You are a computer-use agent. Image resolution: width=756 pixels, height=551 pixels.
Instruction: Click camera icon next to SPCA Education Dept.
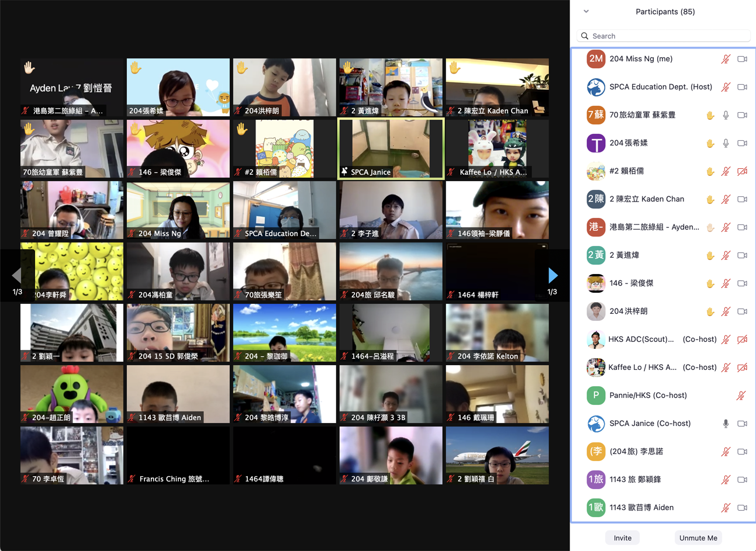[x=742, y=87]
